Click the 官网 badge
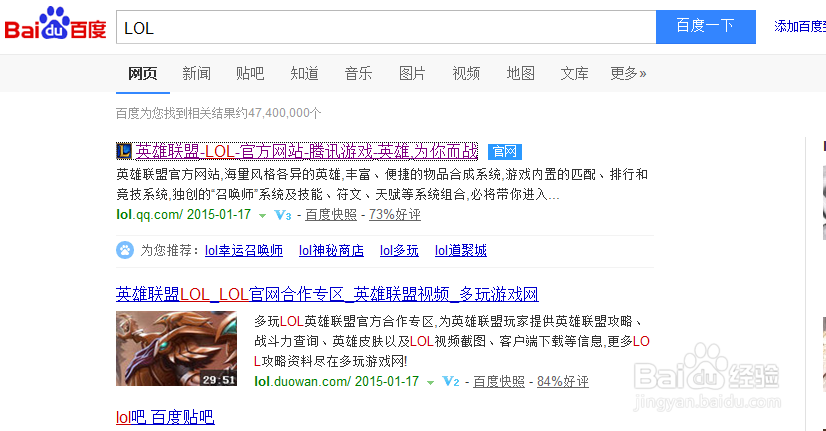This screenshot has width=826, height=431. [x=505, y=152]
